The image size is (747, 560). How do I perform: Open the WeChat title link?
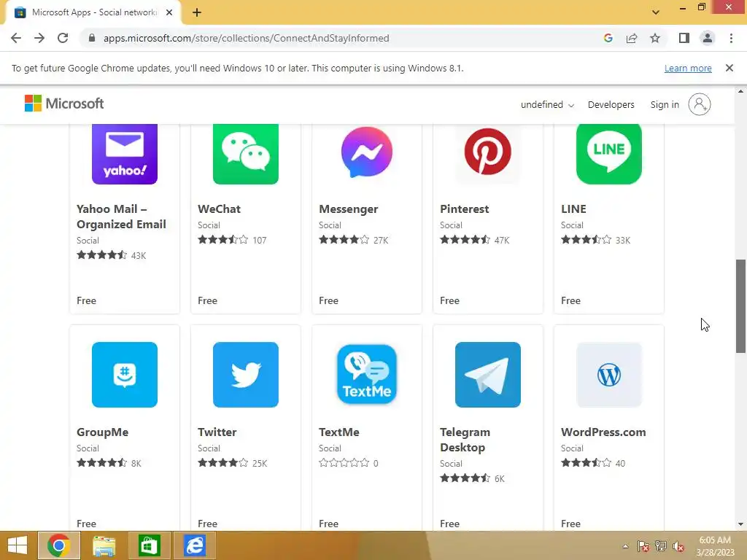pyautogui.click(x=219, y=209)
